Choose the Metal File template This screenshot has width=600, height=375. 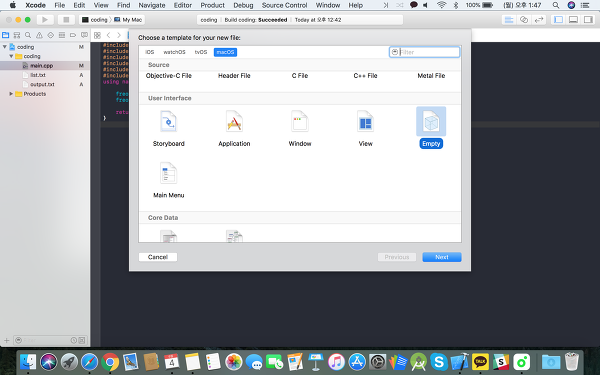point(431,76)
